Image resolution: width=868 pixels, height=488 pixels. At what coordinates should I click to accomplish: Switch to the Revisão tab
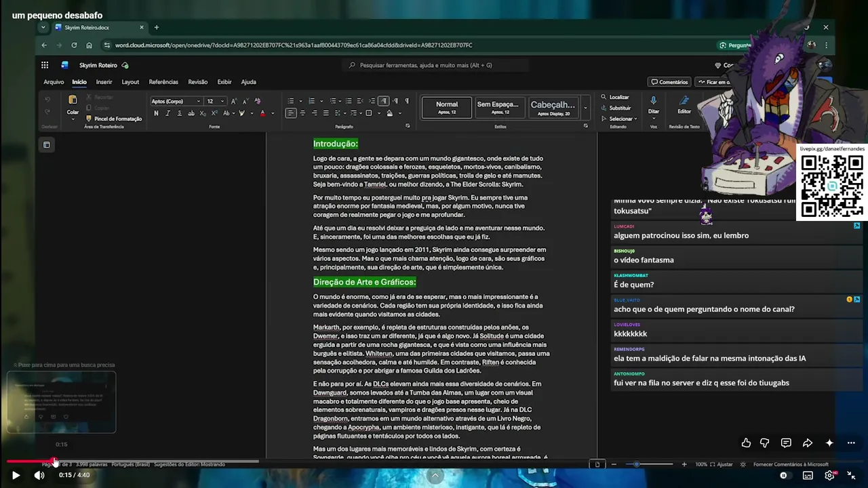[x=198, y=82]
